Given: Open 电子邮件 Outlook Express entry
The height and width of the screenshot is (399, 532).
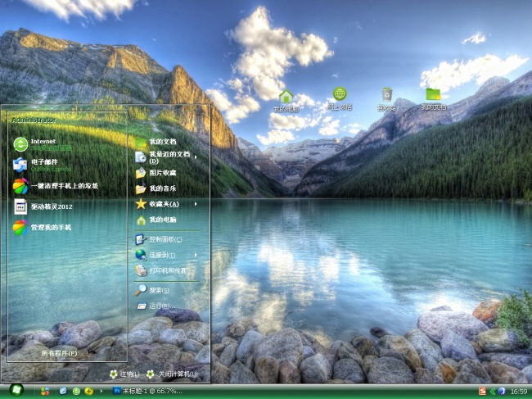Looking at the screenshot, I should (49, 165).
